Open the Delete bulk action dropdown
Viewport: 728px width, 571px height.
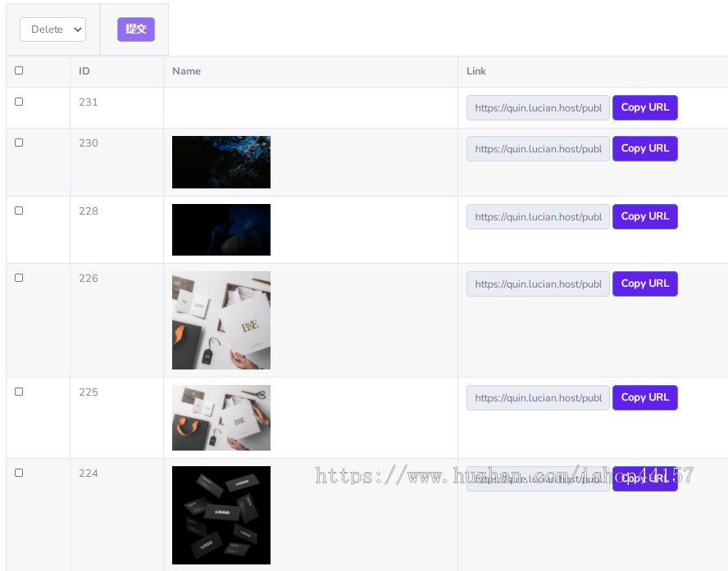(x=53, y=29)
